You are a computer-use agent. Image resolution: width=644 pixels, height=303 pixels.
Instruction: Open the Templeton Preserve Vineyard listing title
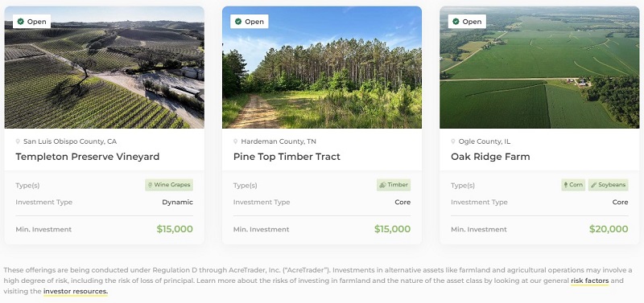pyautogui.click(x=88, y=157)
